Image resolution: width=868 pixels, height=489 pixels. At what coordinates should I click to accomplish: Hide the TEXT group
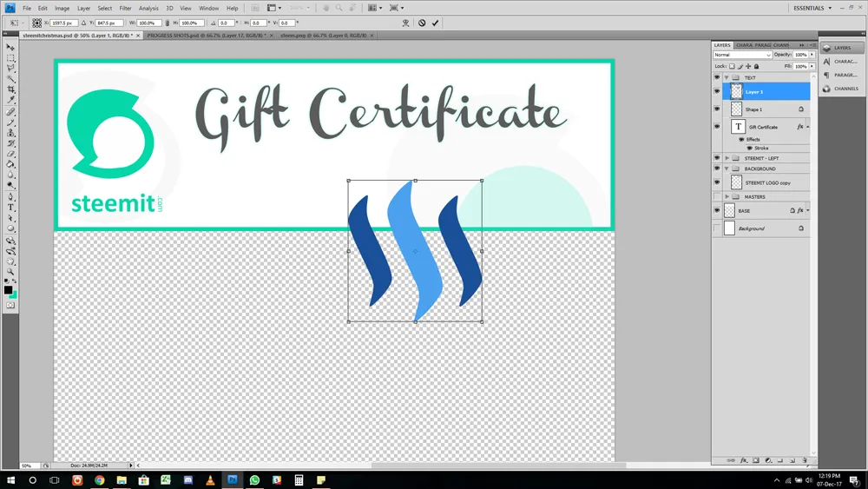717,77
